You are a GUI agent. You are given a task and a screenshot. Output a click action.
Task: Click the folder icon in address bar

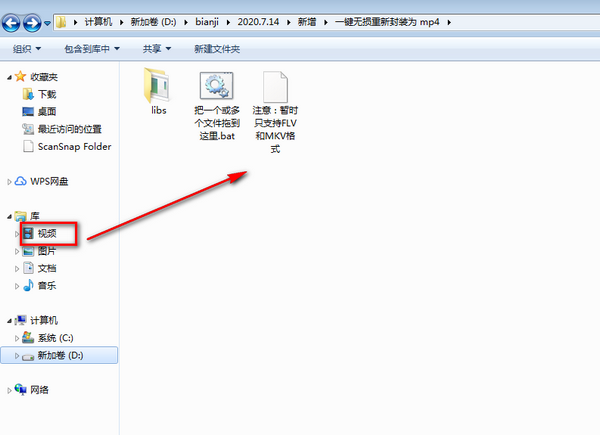click(x=61, y=22)
